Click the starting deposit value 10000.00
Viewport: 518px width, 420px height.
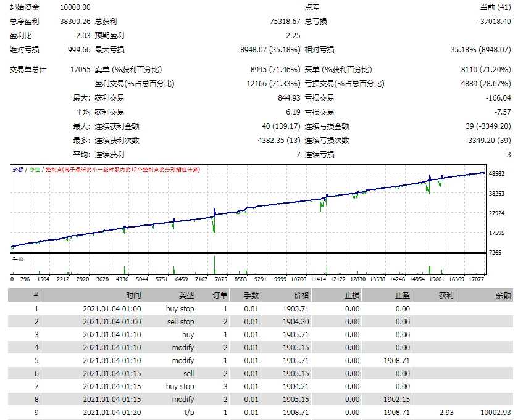(x=75, y=7)
